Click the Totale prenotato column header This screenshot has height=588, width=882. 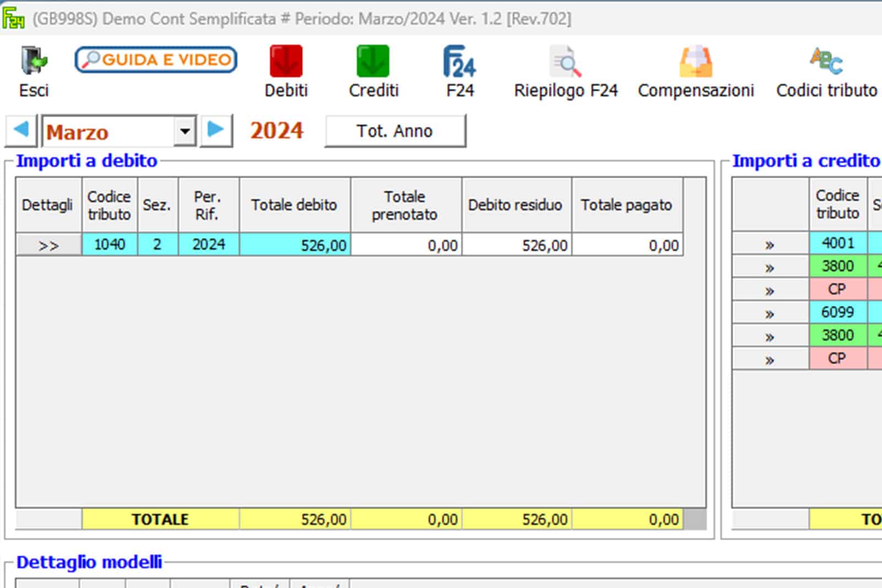(406, 205)
